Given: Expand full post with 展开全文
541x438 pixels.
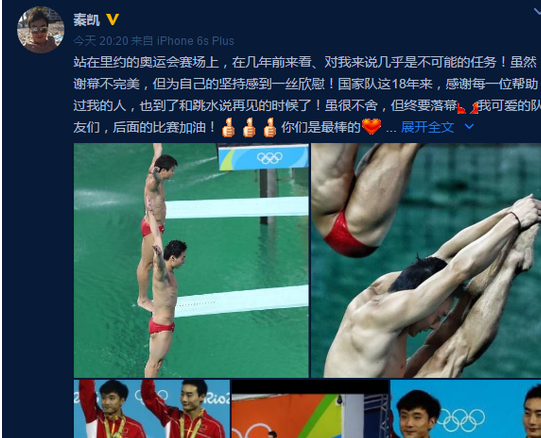Looking at the screenshot, I should 427,127.
